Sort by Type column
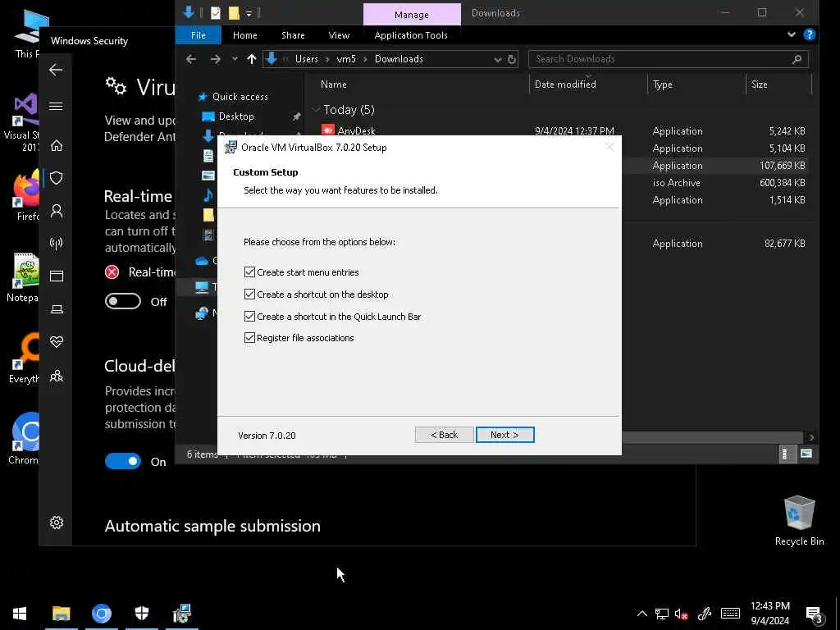This screenshot has width=840, height=630. click(662, 84)
